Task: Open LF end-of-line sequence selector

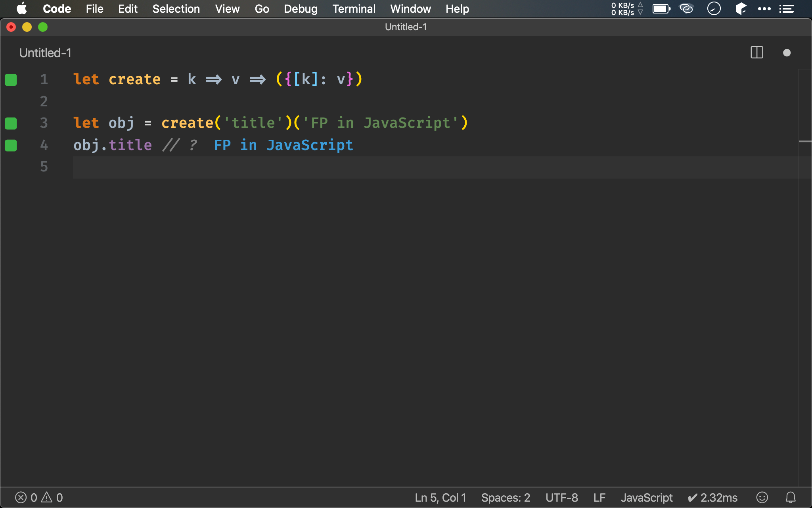Action: (x=599, y=497)
